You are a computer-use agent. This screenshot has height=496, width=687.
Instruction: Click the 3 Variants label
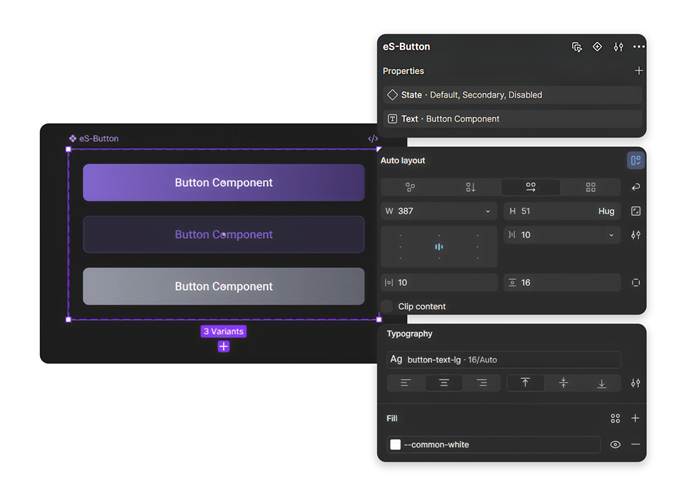point(223,331)
